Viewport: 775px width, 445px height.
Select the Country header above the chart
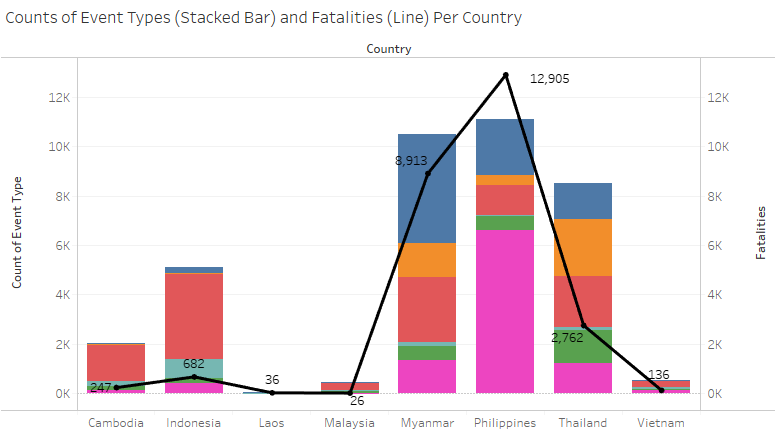pos(388,48)
